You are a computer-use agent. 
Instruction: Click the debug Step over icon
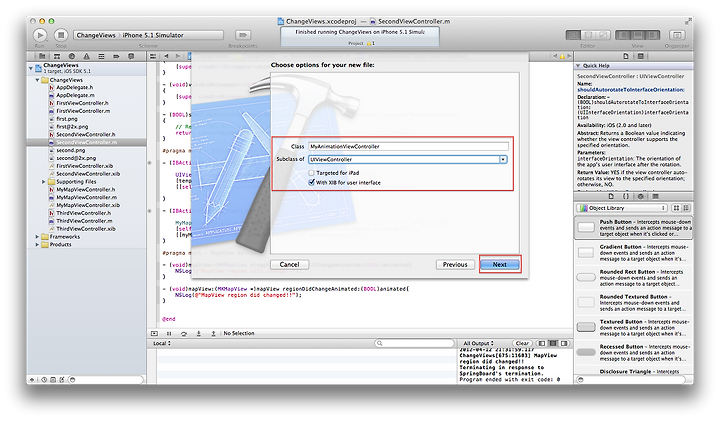[184, 334]
